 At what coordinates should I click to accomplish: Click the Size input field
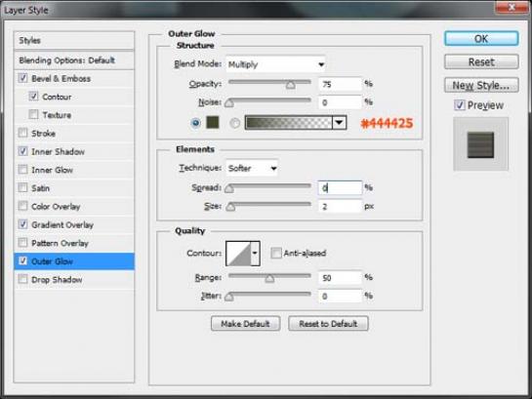pos(340,206)
